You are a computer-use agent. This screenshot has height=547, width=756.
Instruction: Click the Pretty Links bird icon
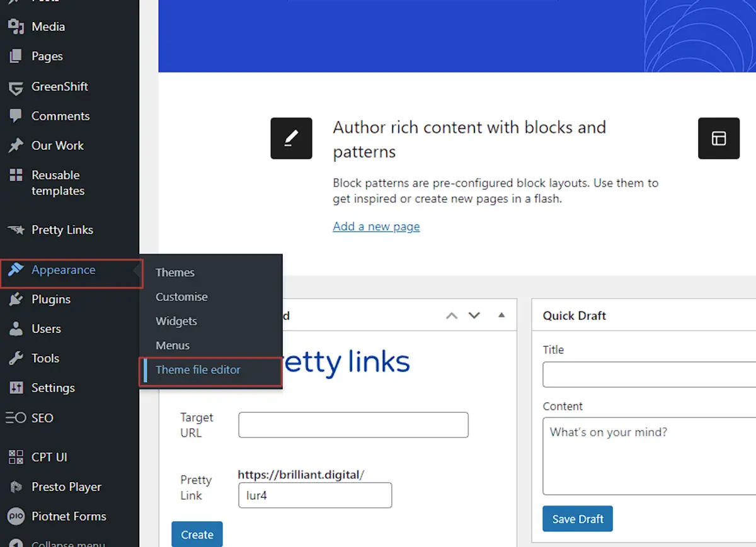click(16, 230)
